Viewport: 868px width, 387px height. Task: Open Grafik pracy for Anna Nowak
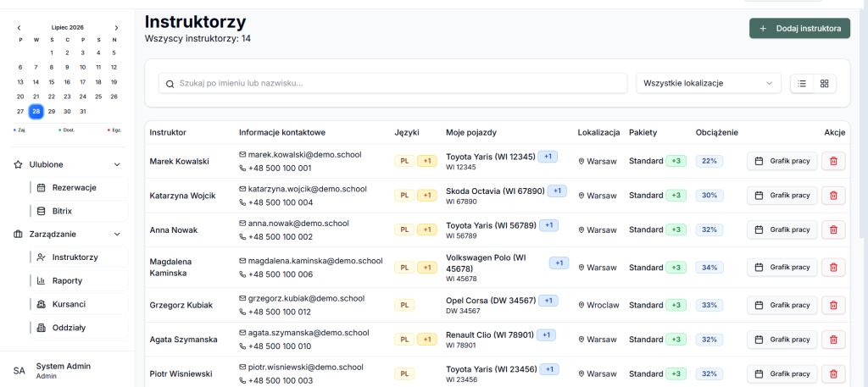click(782, 229)
